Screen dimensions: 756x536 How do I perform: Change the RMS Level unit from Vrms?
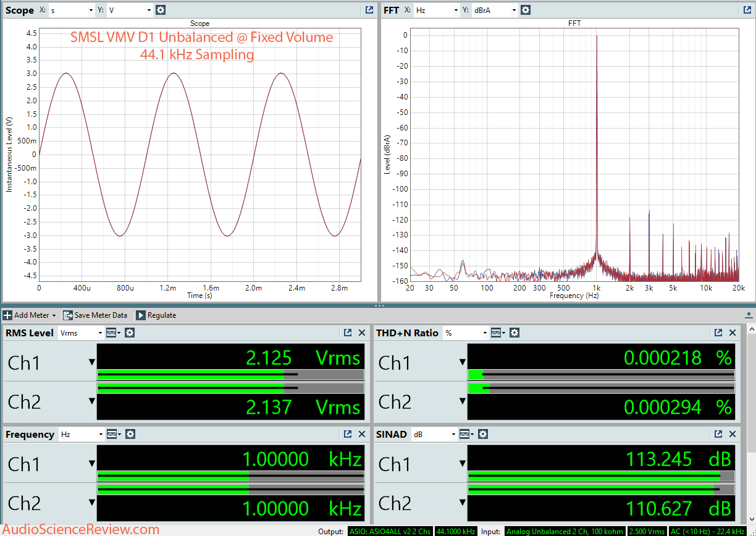(x=81, y=333)
